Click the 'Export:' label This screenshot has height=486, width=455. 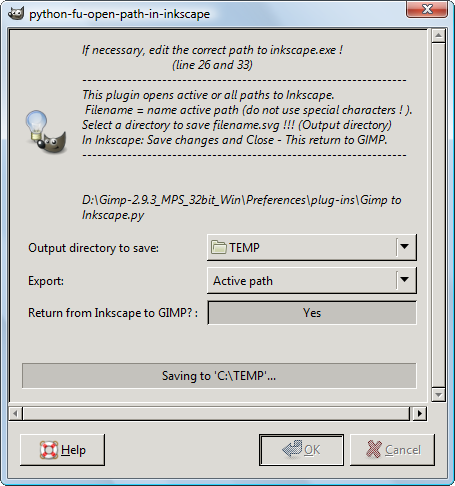(46, 281)
